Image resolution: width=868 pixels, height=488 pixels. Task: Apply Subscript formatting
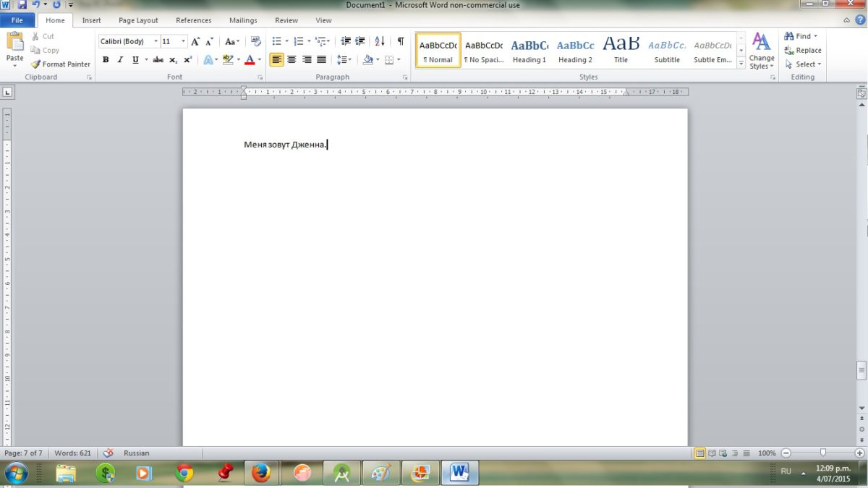click(174, 60)
